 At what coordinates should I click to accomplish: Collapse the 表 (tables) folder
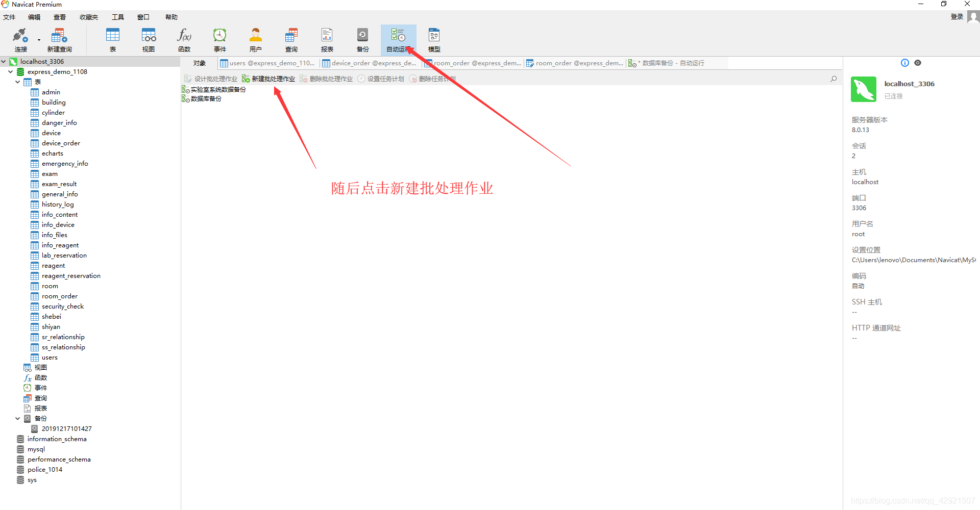pos(18,82)
